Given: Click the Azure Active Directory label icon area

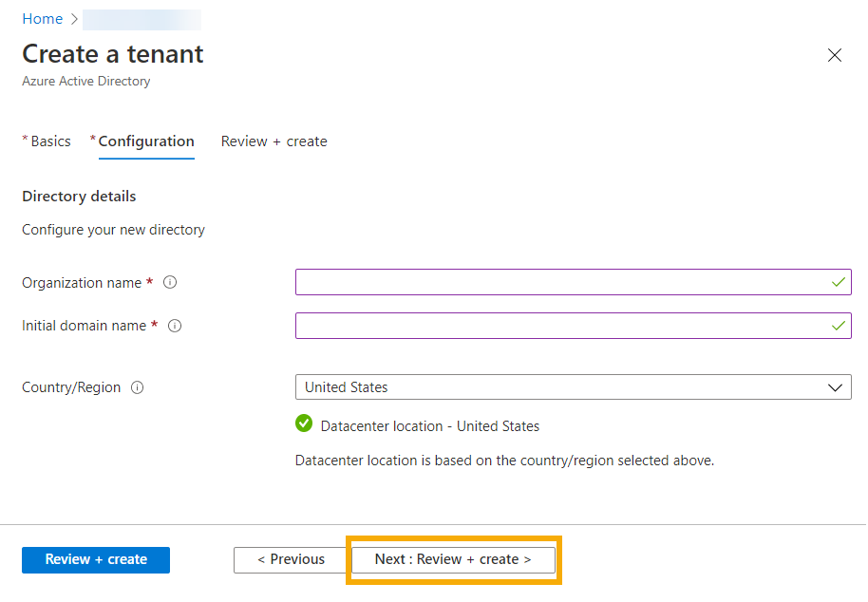Looking at the screenshot, I should (85, 81).
